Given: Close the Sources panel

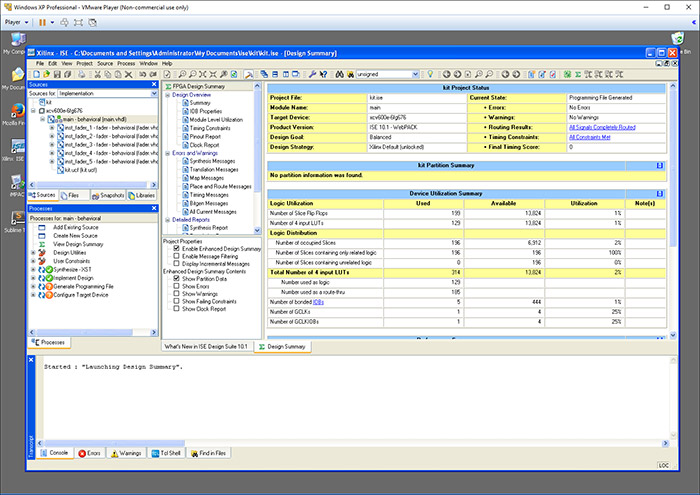Looking at the screenshot, I should (x=154, y=84).
